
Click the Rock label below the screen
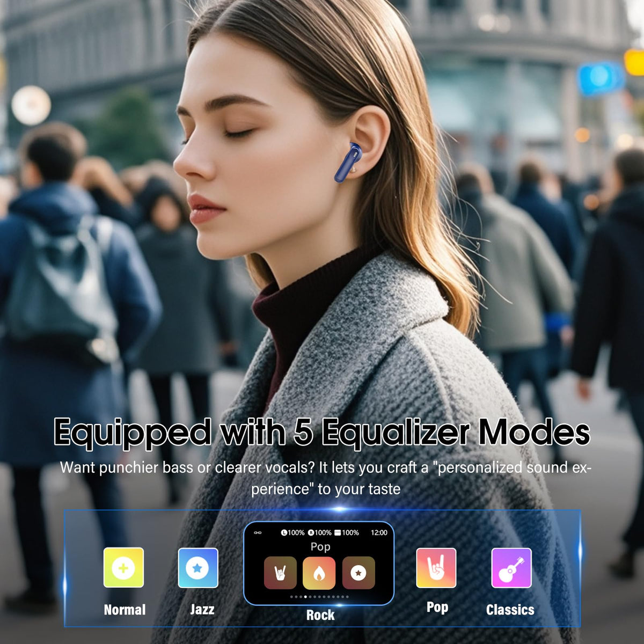click(x=320, y=615)
